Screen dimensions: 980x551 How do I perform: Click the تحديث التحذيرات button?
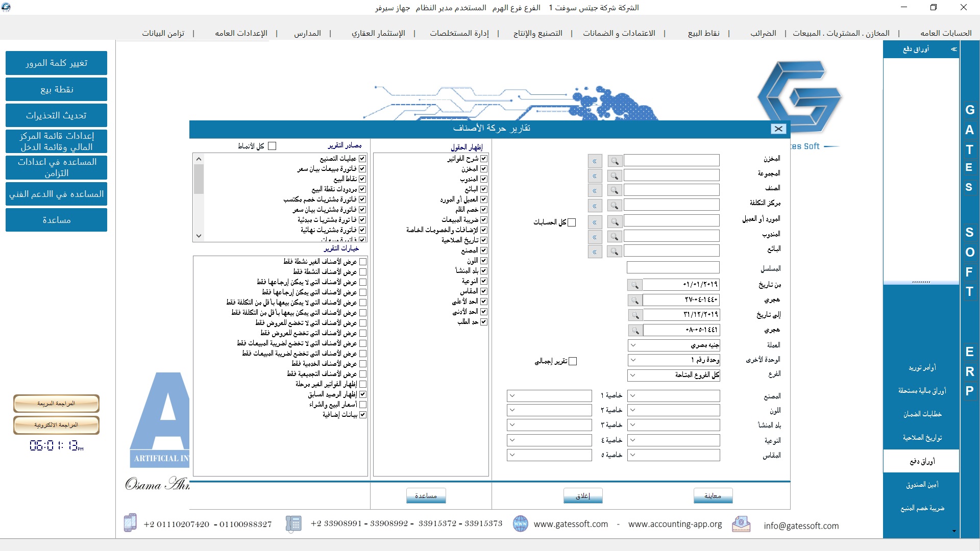pos(56,115)
